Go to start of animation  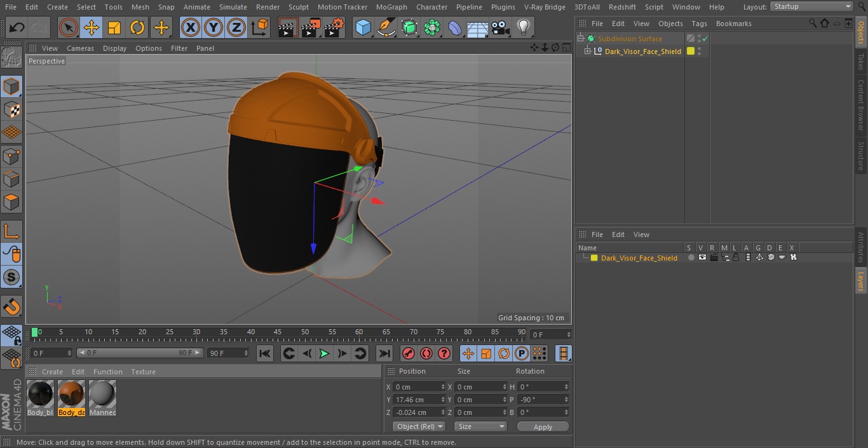click(265, 353)
